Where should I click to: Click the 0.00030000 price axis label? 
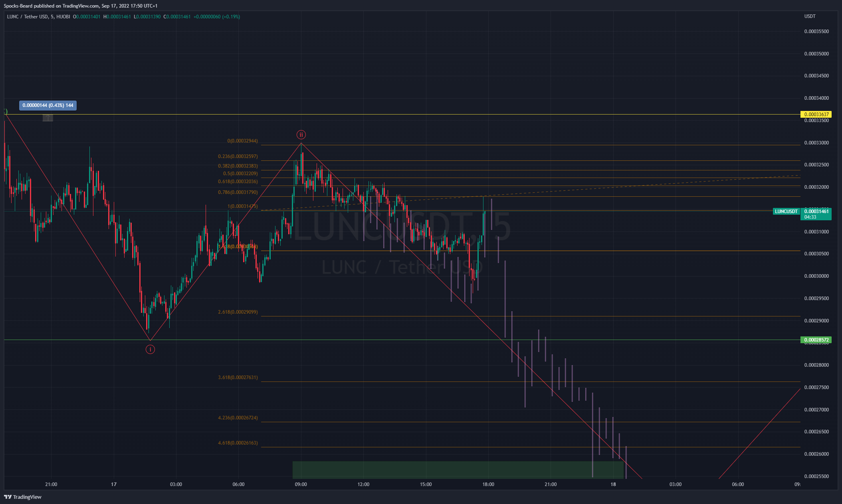tap(816, 276)
